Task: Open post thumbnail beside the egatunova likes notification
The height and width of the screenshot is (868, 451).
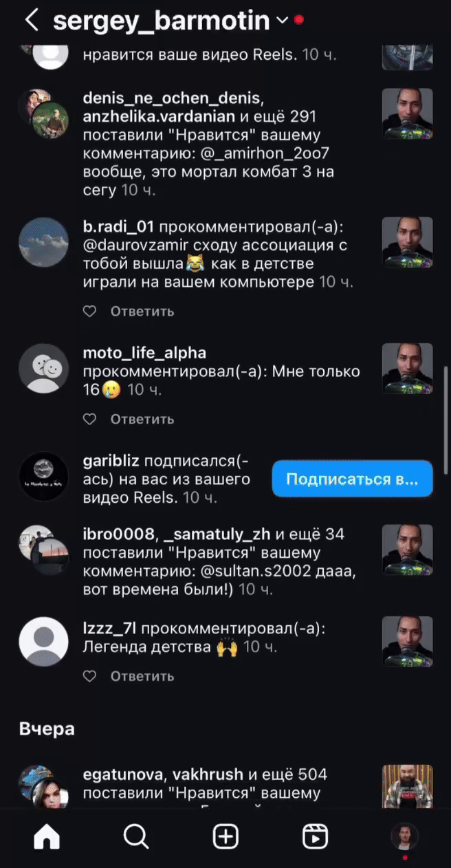Action: tap(408, 786)
